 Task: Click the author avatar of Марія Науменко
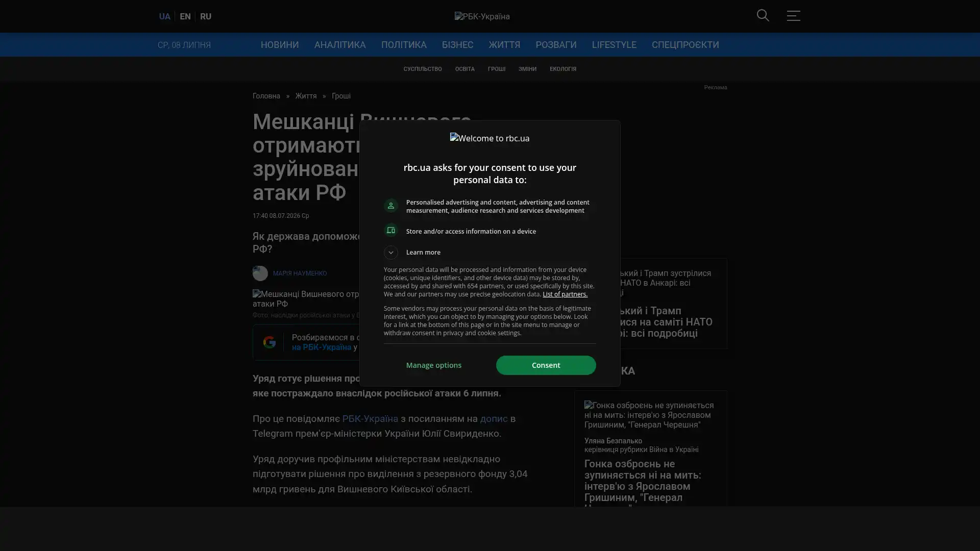260,273
